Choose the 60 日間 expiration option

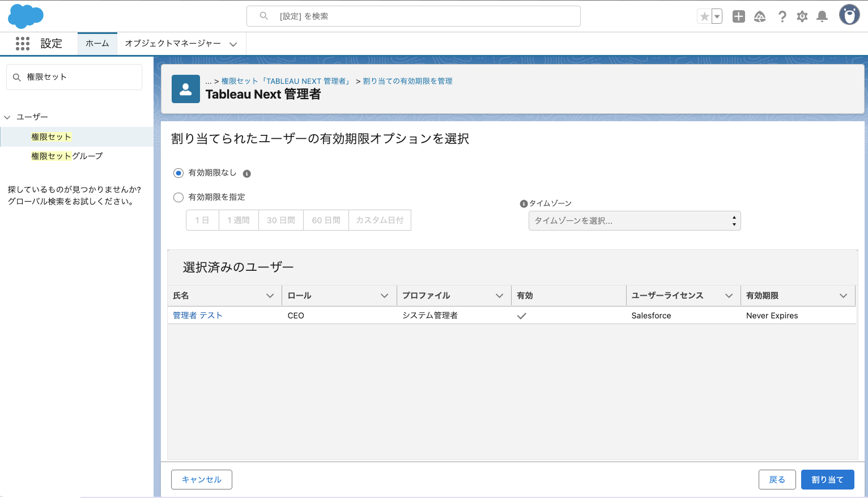pyautogui.click(x=326, y=220)
